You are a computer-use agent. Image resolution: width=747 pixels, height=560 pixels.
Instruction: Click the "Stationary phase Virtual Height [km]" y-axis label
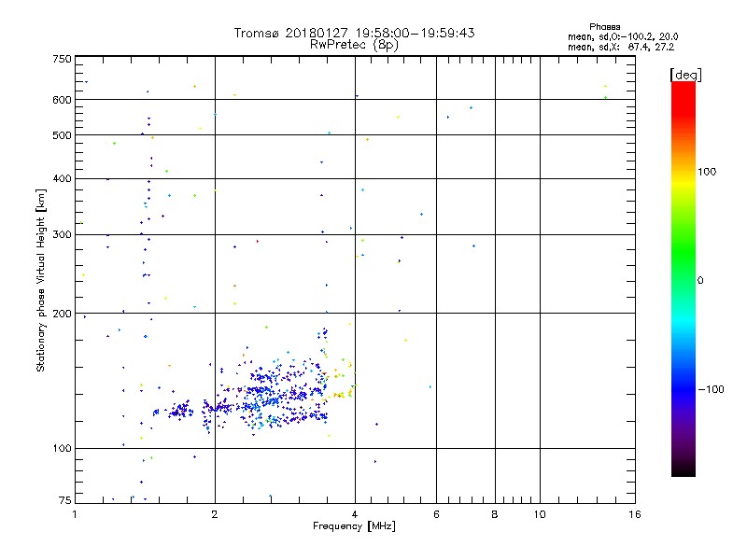coord(41,280)
